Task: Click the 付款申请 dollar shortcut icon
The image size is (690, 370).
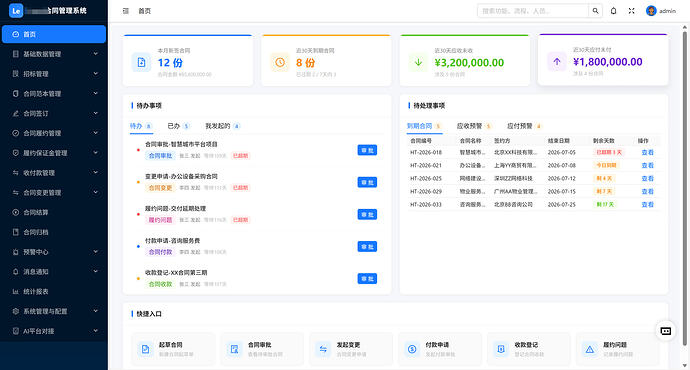Action: [412, 349]
